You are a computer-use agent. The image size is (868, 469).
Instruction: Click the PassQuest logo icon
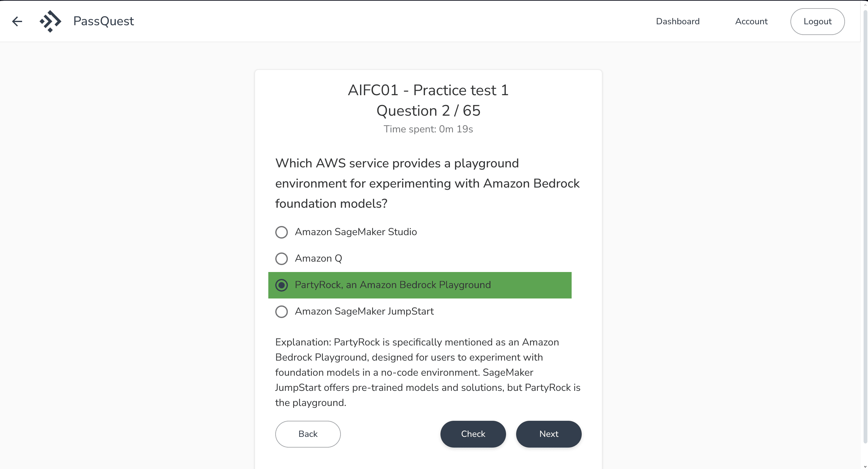point(50,21)
